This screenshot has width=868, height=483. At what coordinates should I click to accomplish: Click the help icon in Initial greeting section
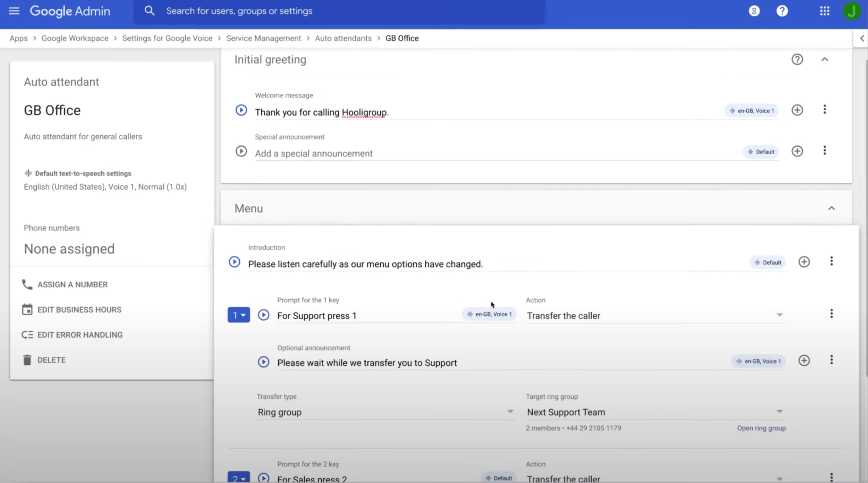click(797, 59)
